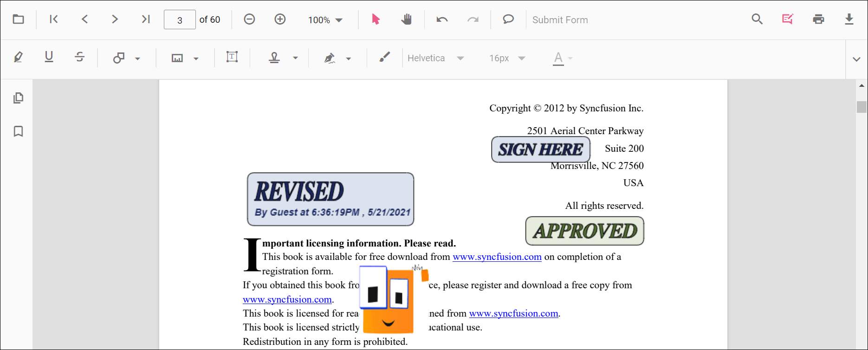Activate the pan hand tool
The height and width of the screenshot is (350, 868).
point(406,19)
